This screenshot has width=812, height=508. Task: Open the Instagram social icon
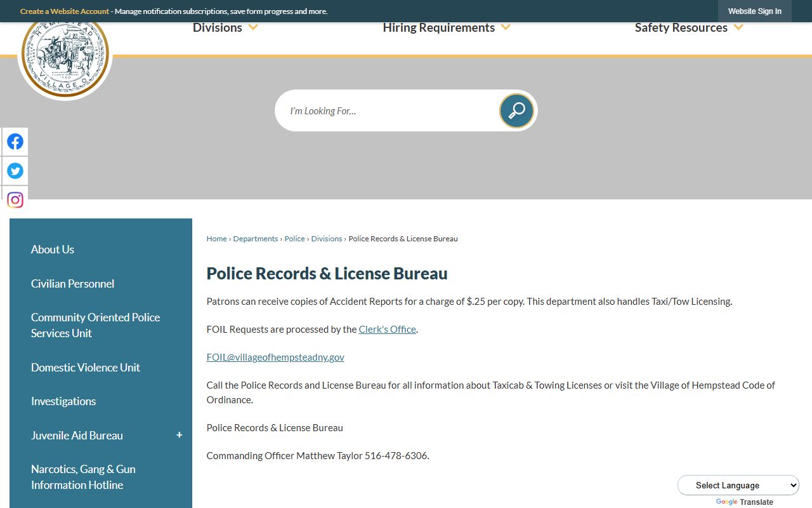pos(15,200)
